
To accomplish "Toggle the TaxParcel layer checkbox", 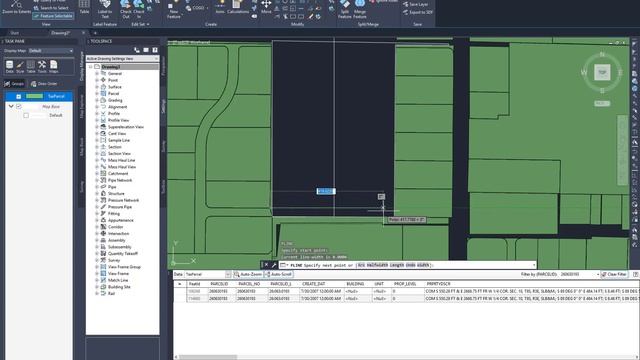I will 18,96.
